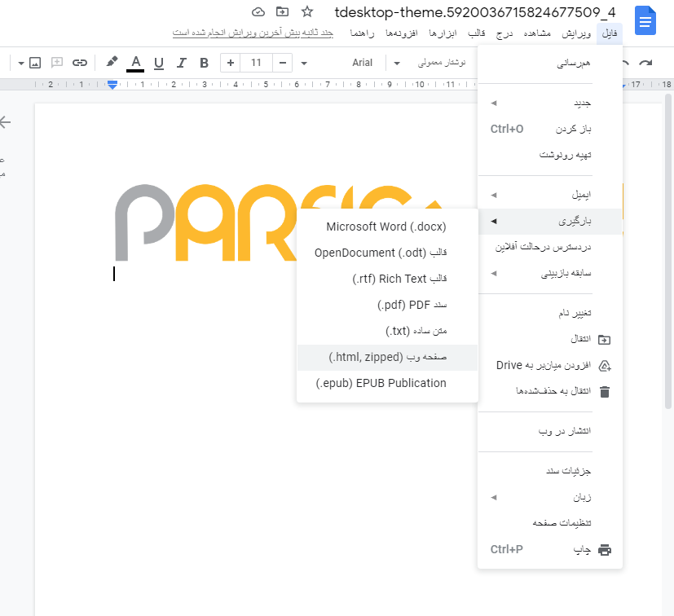The image size is (674, 616).
Task: Click the redo arrow icon
Action: 645,64
